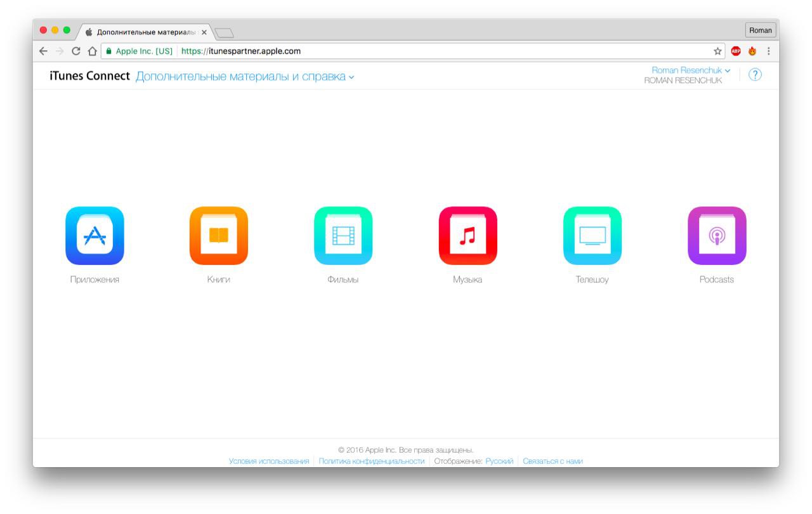The height and width of the screenshot is (514, 812).
Task: Open the Chrome three-dot menu
Action: tap(769, 51)
